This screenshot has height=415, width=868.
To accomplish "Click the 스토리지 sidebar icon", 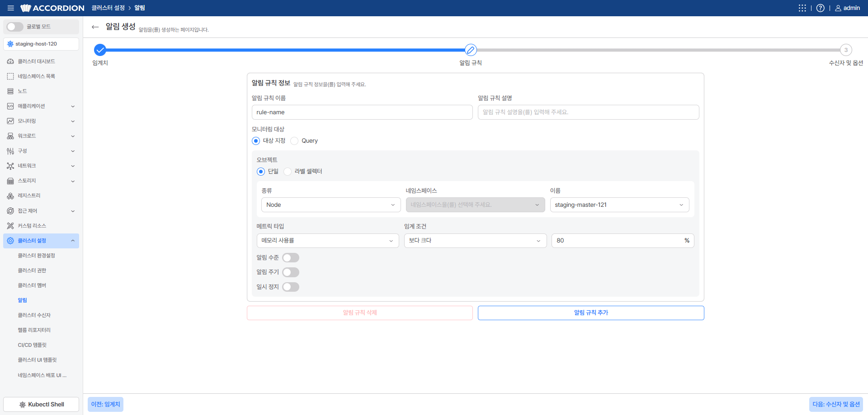I will [10, 181].
